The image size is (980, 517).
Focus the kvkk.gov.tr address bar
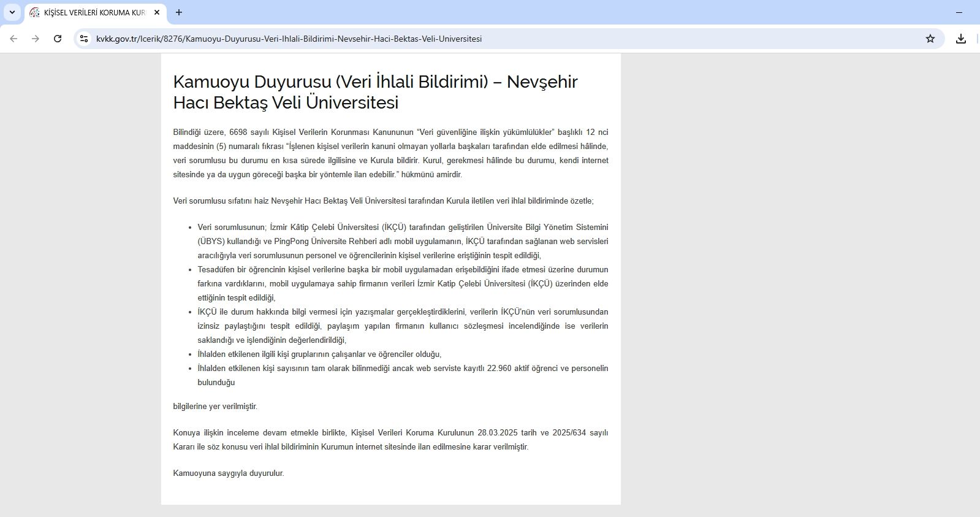(429, 39)
